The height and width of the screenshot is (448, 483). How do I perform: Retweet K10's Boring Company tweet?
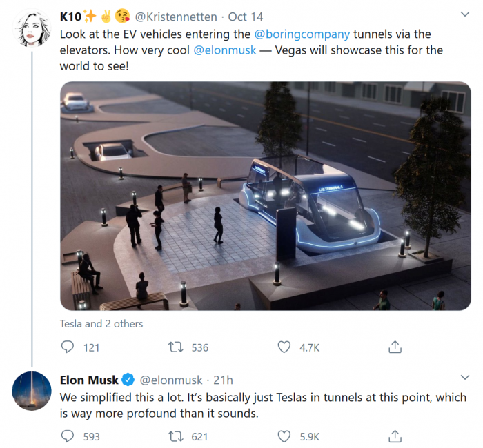pos(176,347)
